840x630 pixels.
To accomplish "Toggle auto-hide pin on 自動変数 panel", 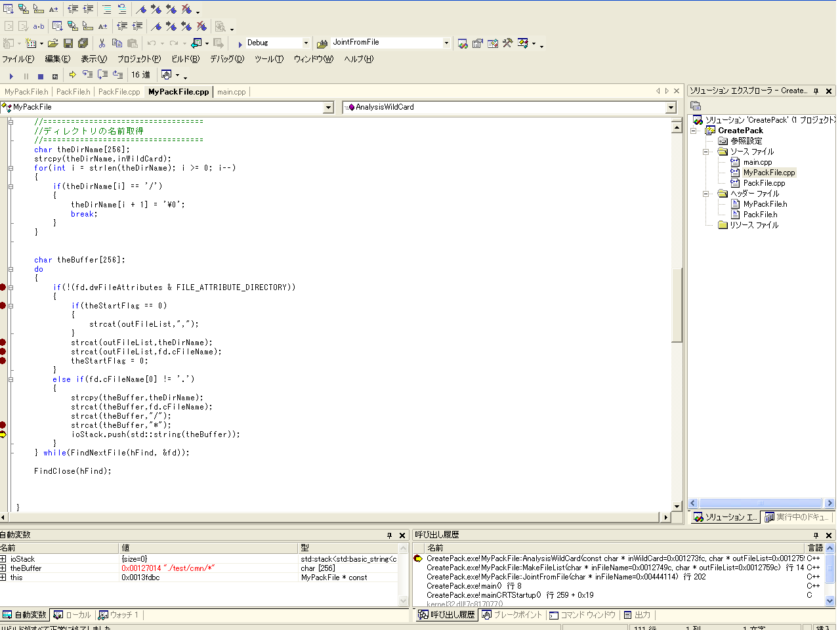I will coord(389,535).
